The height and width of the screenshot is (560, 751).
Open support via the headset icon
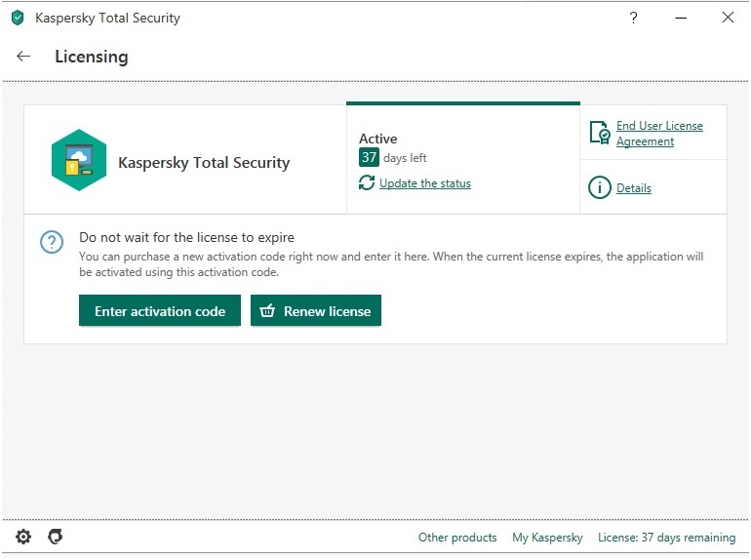tap(56, 537)
